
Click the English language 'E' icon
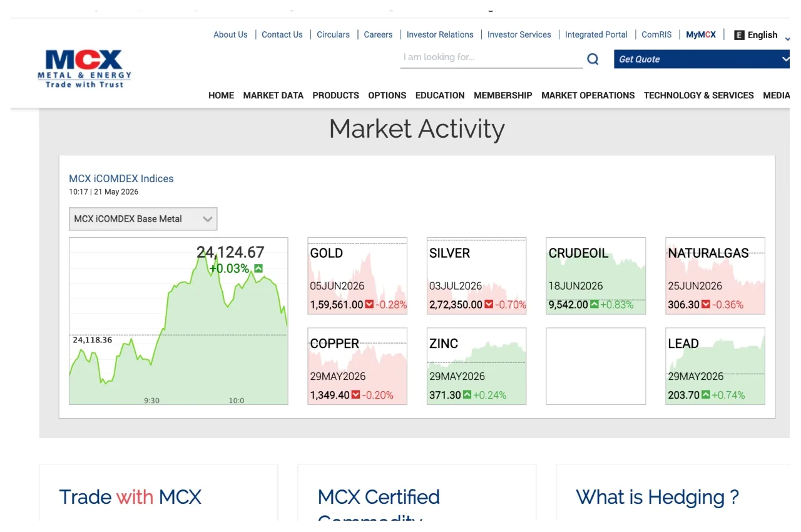coord(739,35)
